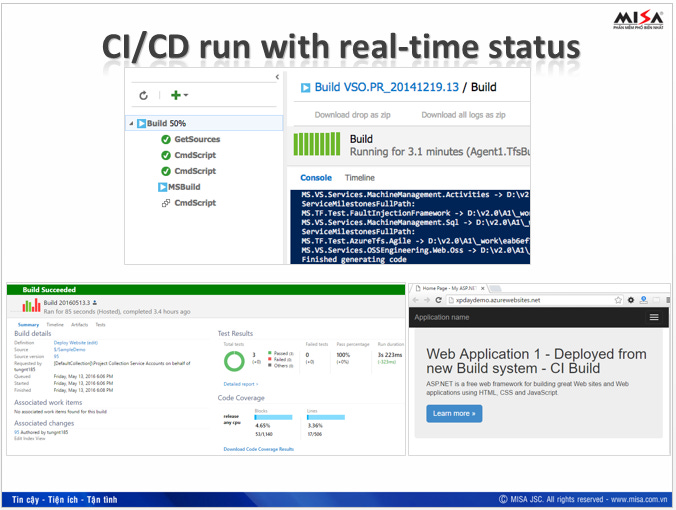This screenshot has height=510, width=676.
Task: Bookmark page with the star icon
Action: click(x=618, y=300)
